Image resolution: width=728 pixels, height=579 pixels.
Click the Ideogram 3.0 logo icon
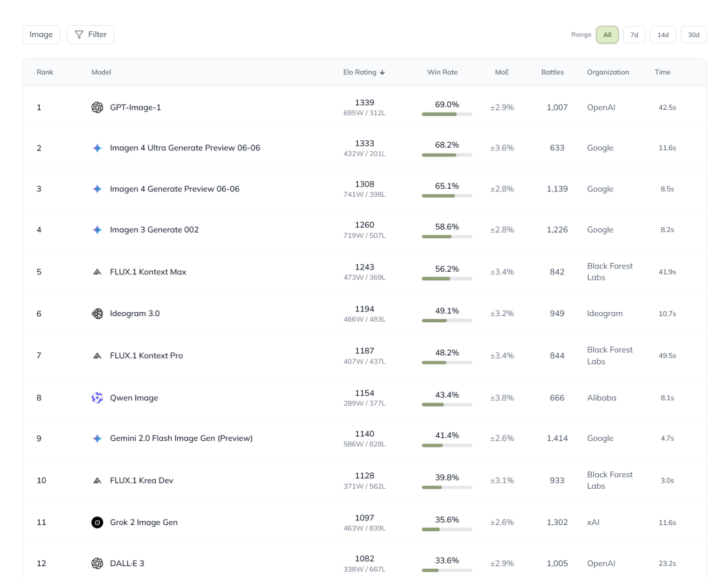(97, 313)
